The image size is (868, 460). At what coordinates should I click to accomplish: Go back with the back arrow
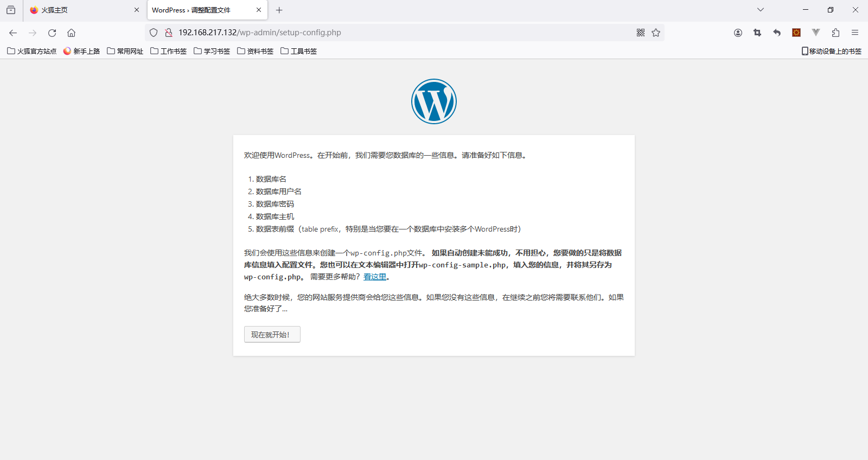tap(13, 33)
